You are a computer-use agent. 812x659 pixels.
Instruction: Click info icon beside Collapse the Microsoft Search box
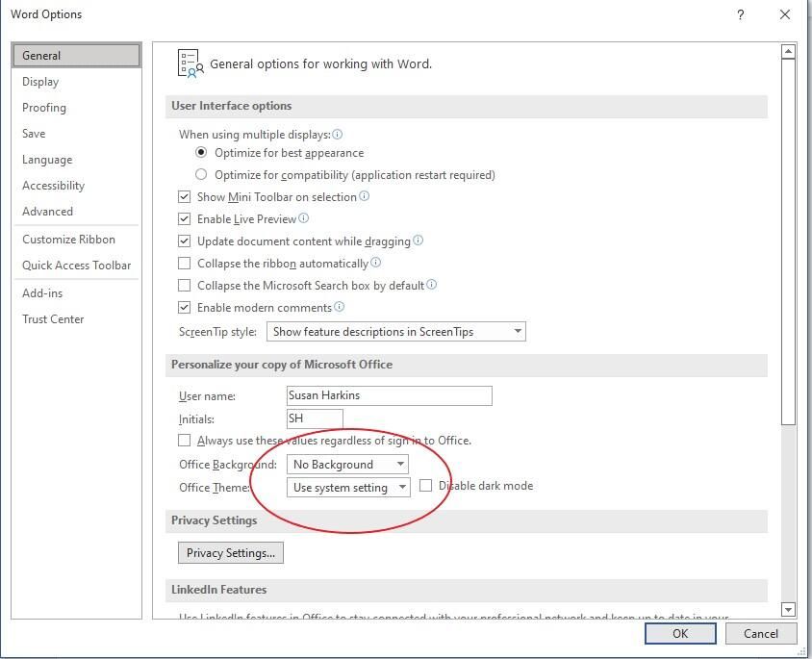(x=431, y=285)
